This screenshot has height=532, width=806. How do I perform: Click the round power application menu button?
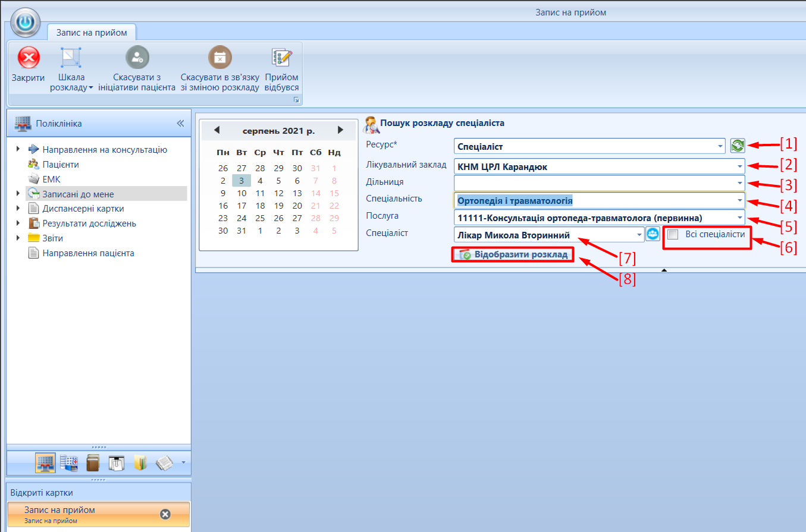[25, 23]
